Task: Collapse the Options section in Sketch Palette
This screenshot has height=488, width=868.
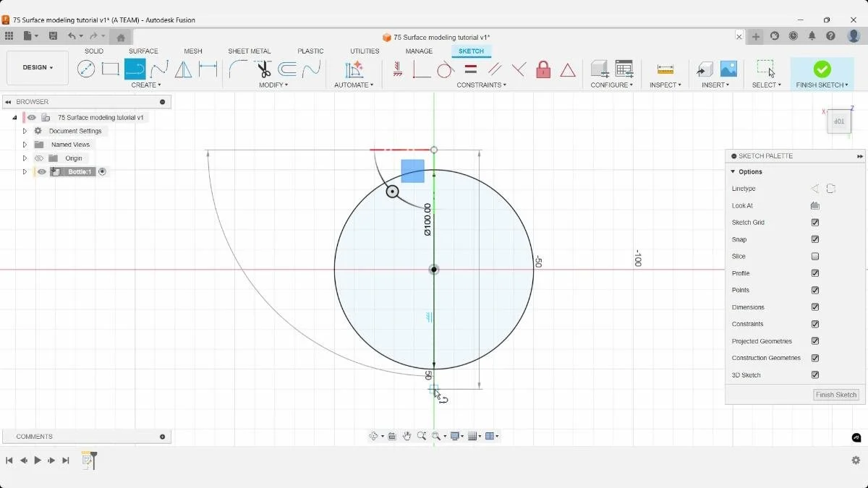Action: [733, 172]
